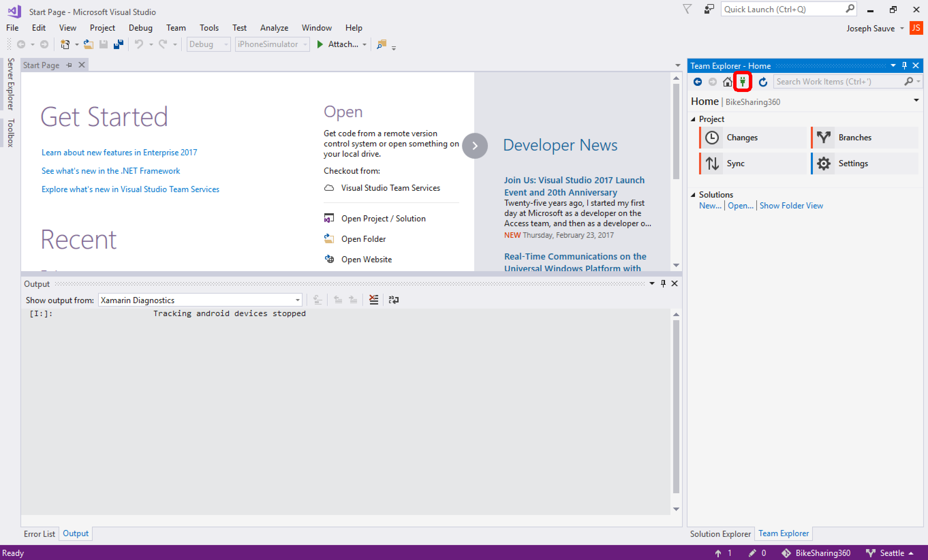Click Show Folder View link
The height and width of the screenshot is (560, 928).
tap(791, 206)
